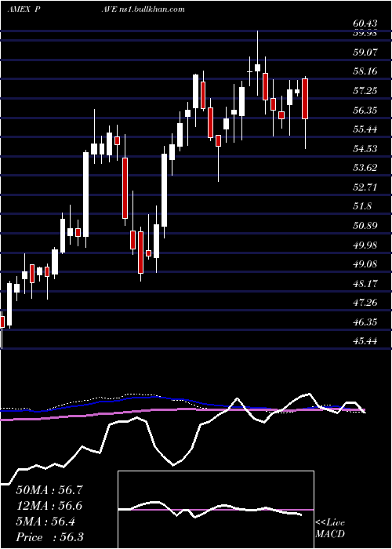Click the 45.44 price label
Image resolution: width=392 pixels, height=549 pixels.
click(x=365, y=341)
